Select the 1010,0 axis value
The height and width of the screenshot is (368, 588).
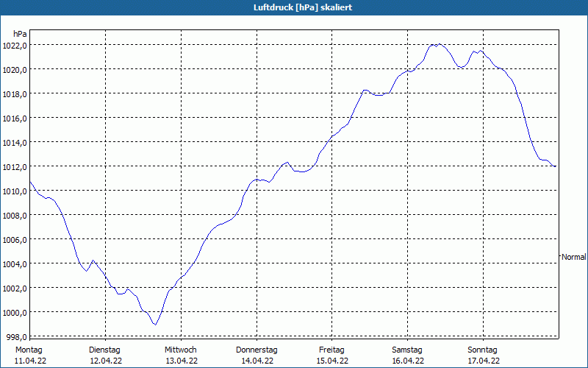pos(15,191)
